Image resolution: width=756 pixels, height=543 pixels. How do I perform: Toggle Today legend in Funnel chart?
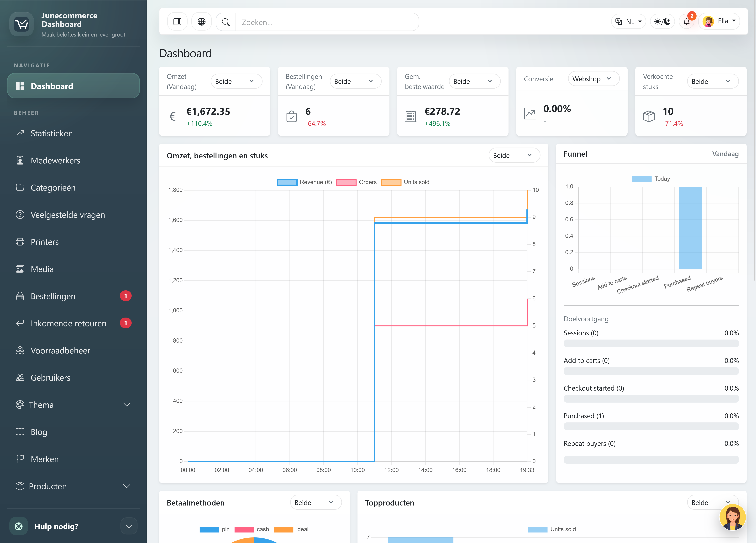pos(651,179)
